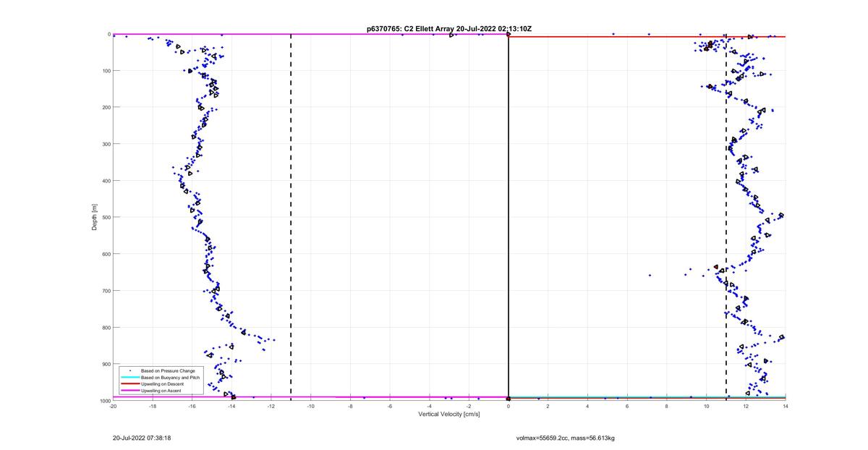Click x-axis tick label '-20'

[x=113, y=407]
